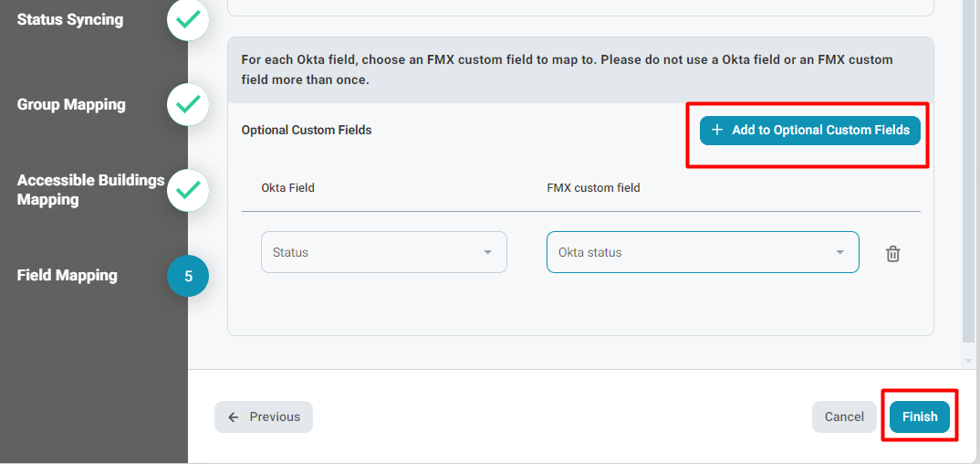Go back with the Previous button
The height and width of the screenshot is (464, 980).
click(x=264, y=417)
